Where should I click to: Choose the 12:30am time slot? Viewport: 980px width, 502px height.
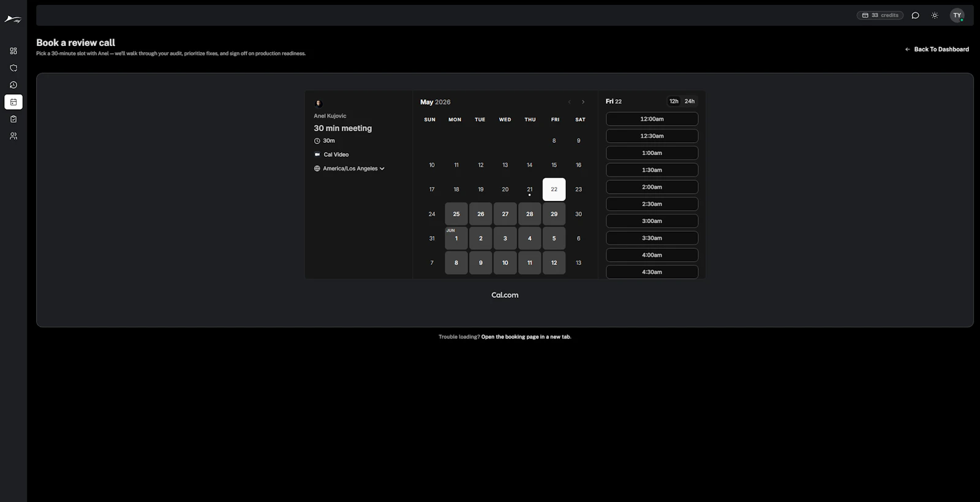(652, 136)
